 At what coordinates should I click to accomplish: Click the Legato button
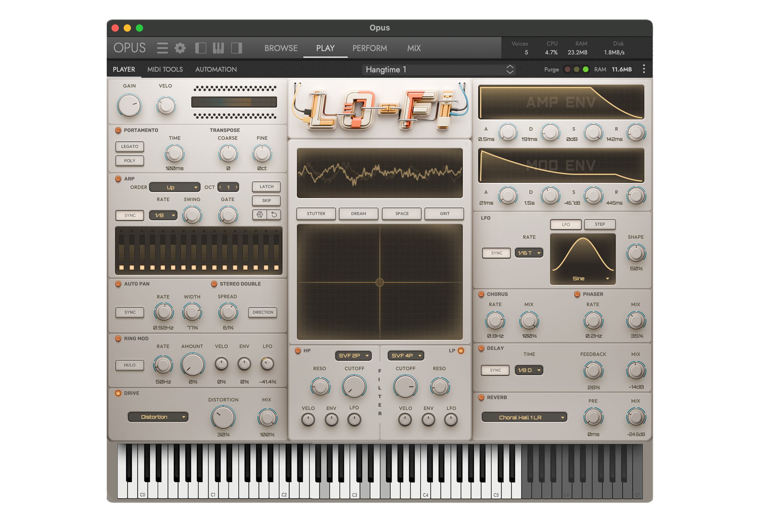click(x=129, y=146)
